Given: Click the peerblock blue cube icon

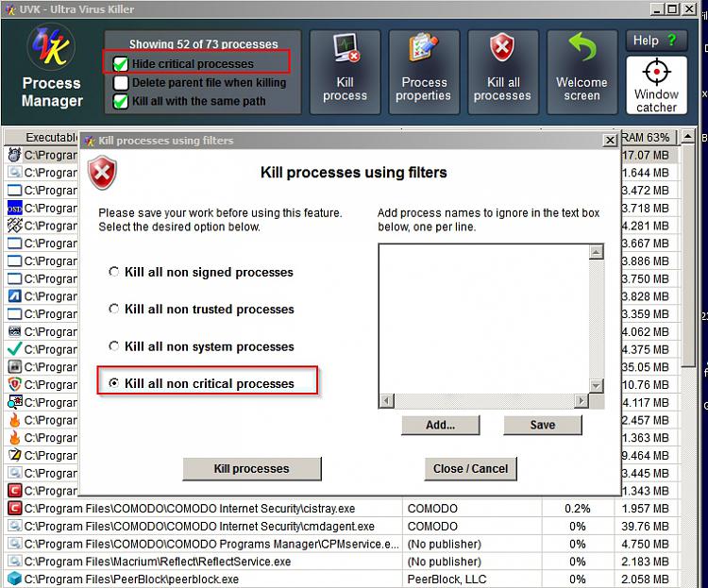Looking at the screenshot, I should click(x=14, y=579).
